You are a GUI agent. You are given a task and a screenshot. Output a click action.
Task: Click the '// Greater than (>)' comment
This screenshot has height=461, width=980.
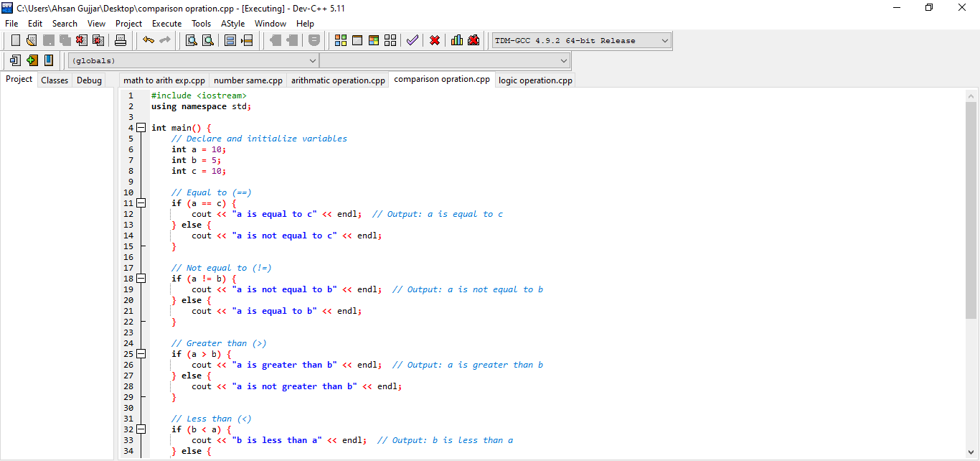pyautogui.click(x=219, y=343)
